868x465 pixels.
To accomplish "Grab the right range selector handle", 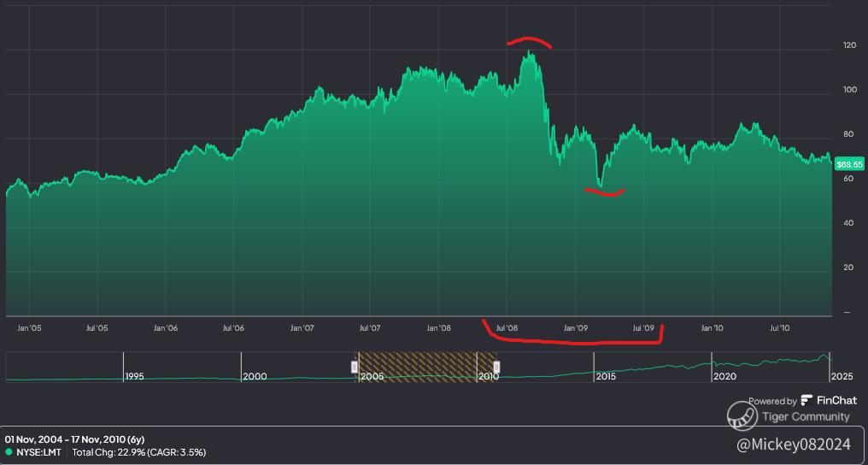I will (496, 367).
